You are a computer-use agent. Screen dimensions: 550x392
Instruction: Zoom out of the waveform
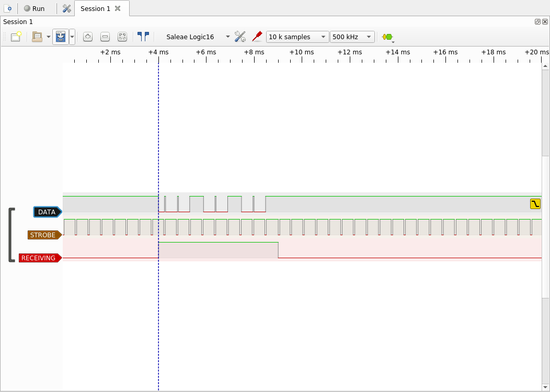pyautogui.click(x=105, y=37)
